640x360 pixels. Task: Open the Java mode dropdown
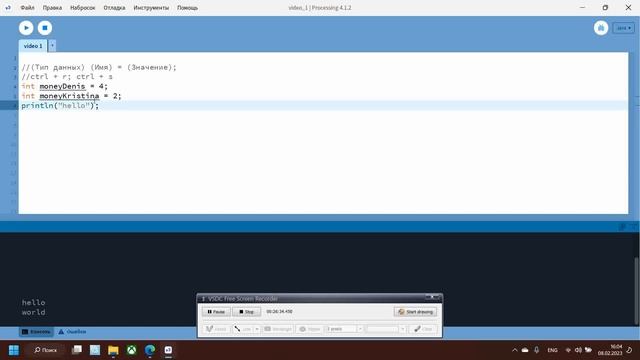coord(624,28)
